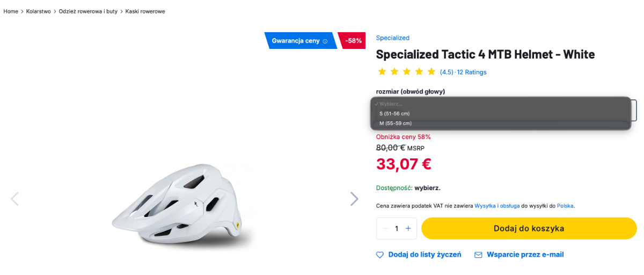Viewport: 644px width, 275px height.
Task: Choose the Wybierz... placeholder option
Action: pos(390,104)
